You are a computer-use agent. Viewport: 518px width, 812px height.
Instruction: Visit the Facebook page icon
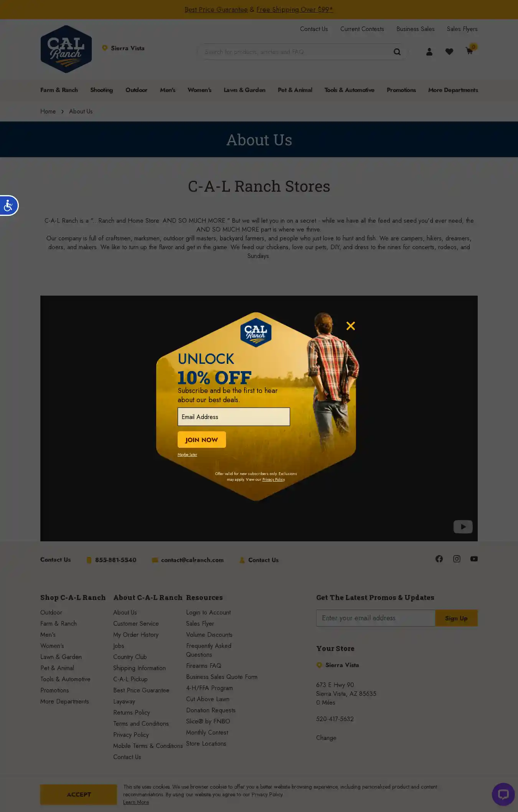439,559
